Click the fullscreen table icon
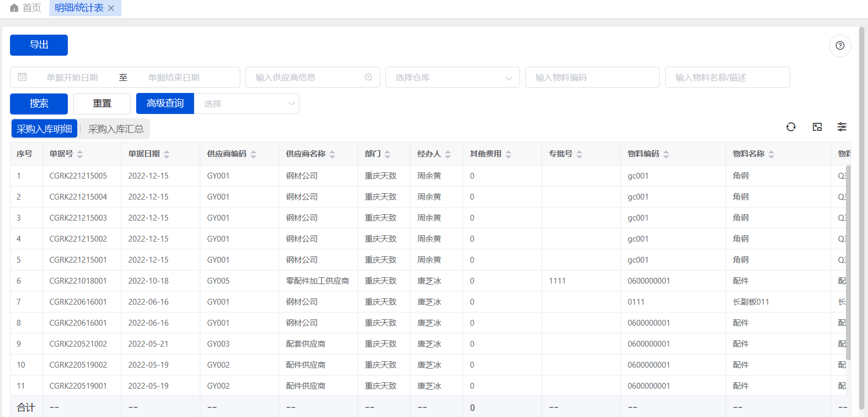 point(817,127)
